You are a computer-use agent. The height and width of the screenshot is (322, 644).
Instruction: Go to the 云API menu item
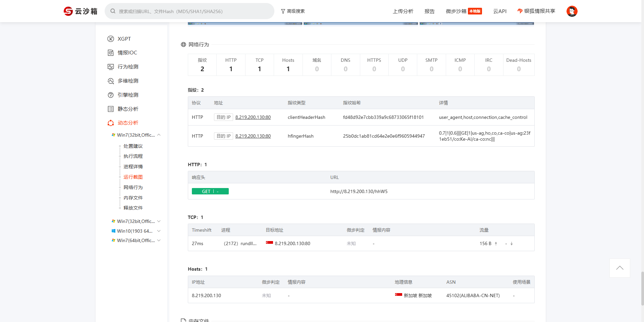(499, 11)
